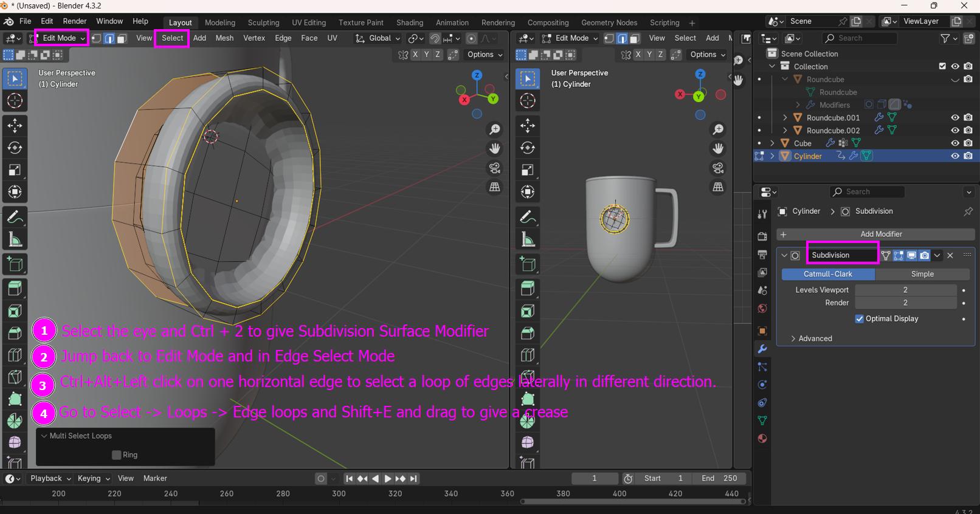Adjust the Render levels value field

[905, 303]
